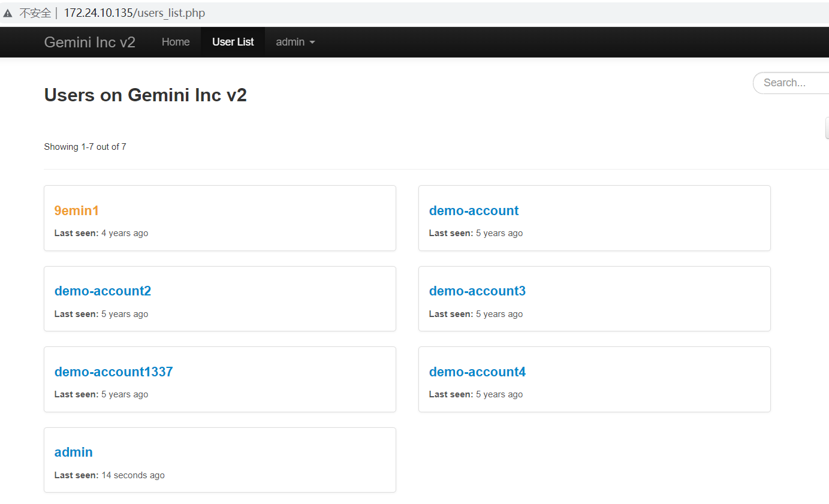Expand the admin dropdown menu
Image resolution: width=829 pixels, height=504 pixels.
(296, 42)
